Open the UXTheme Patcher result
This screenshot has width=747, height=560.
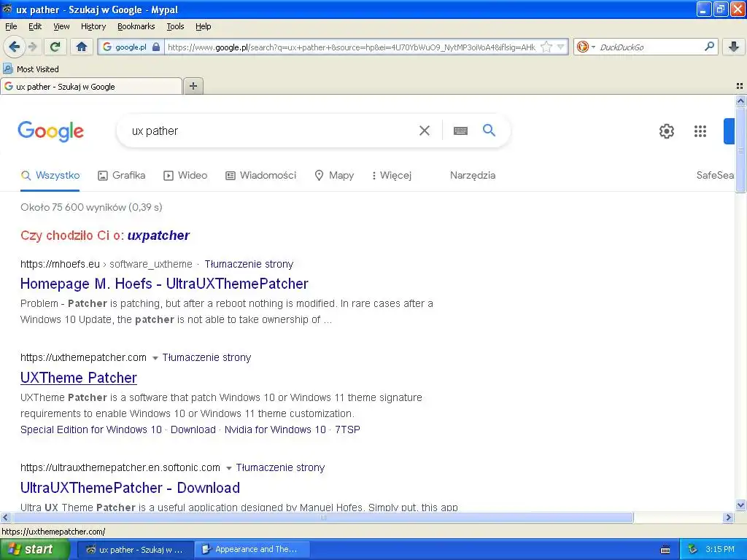(x=79, y=378)
